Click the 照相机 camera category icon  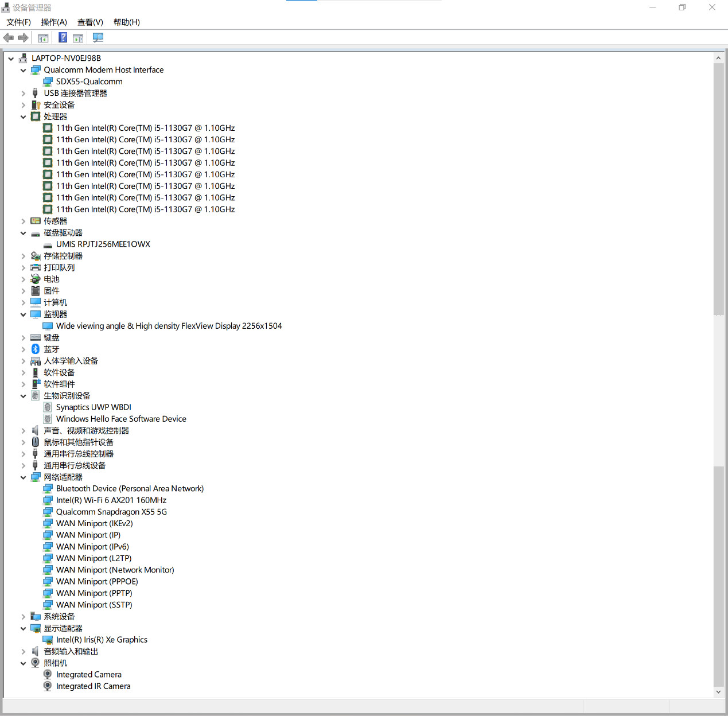36,663
